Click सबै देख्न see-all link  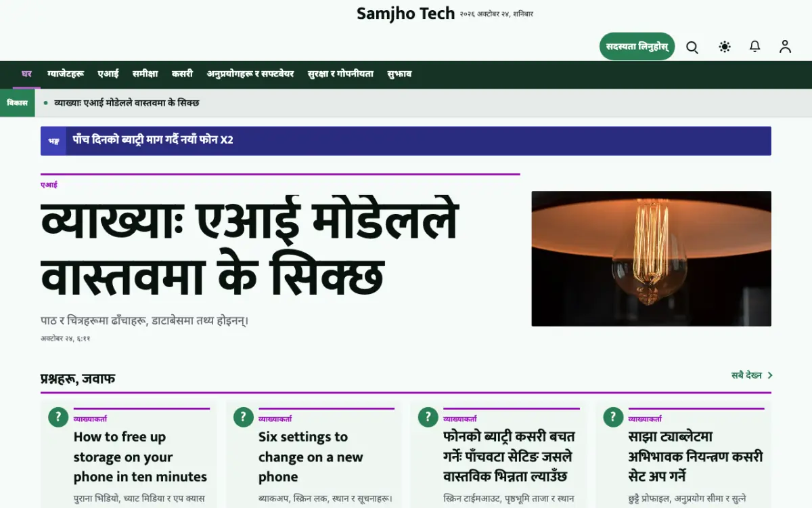pyautogui.click(x=746, y=375)
